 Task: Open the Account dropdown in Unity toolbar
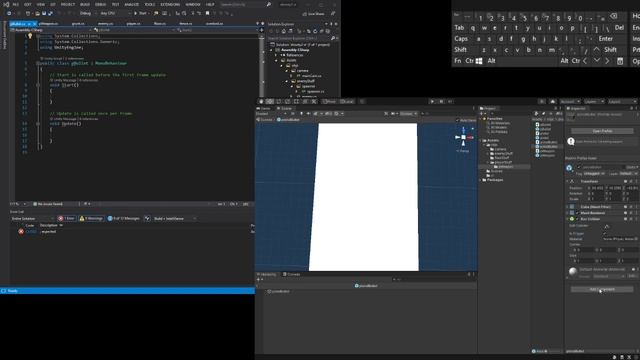click(x=570, y=101)
